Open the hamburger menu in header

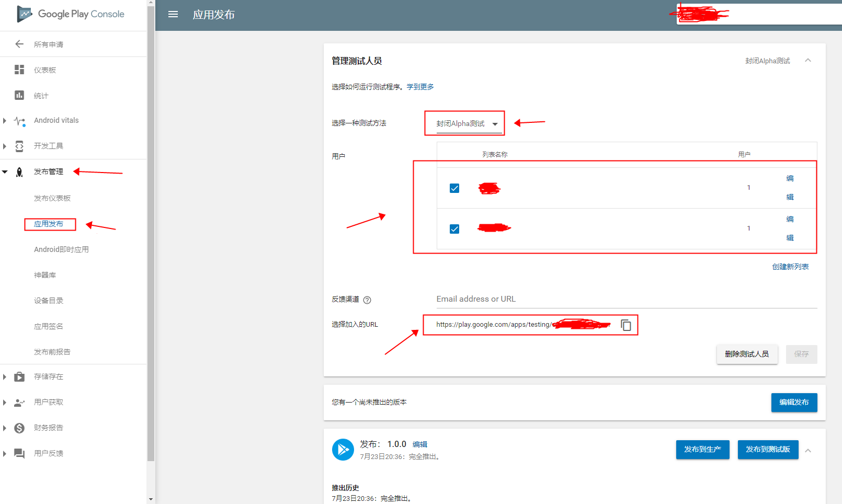[173, 15]
